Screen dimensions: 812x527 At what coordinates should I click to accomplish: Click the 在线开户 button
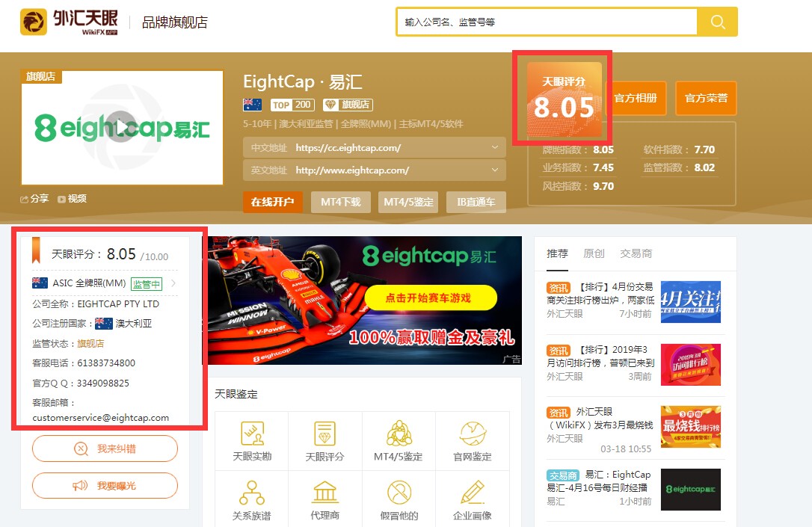[272, 202]
